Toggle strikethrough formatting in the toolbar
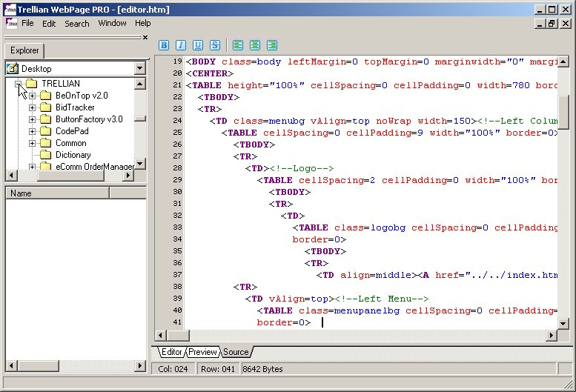 (x=215, y=45)
